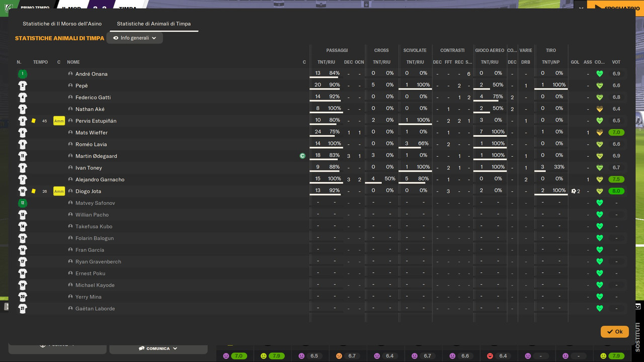
Task: Click the yellow card icon in Pervis Estupiñán's row
Action: tap(34, 121)
